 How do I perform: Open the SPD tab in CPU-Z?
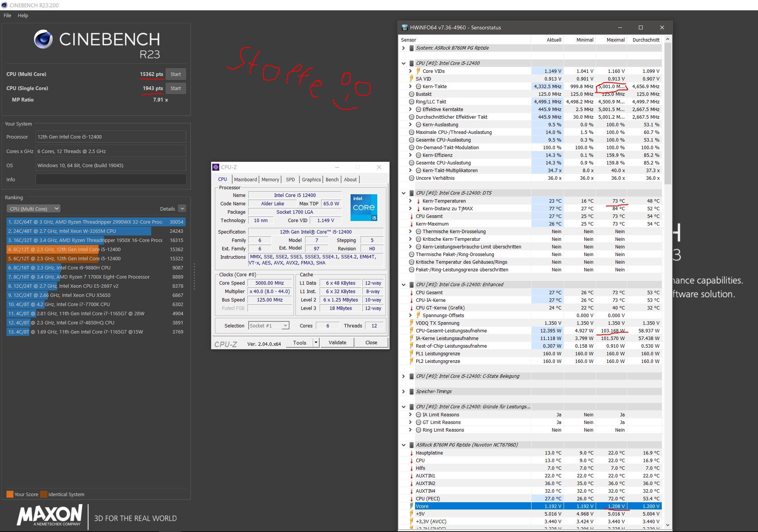(x=290, y=179)
